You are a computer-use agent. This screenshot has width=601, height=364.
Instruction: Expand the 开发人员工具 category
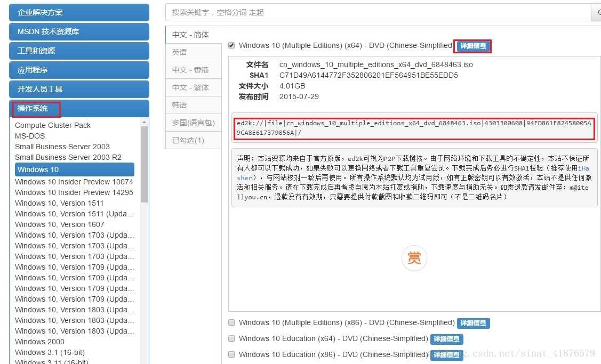(79, 89)
